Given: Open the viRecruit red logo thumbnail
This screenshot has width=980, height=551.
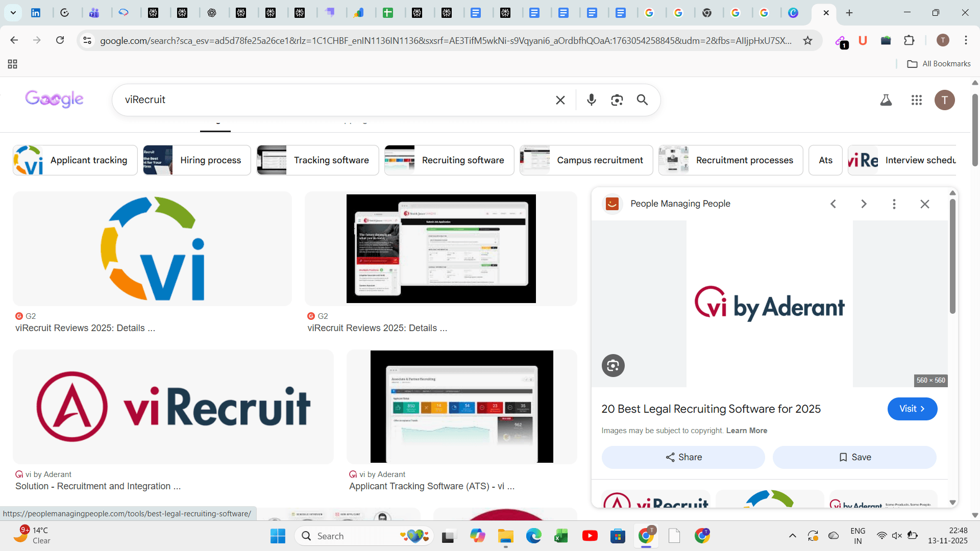Looking at the screenshot, I should 173,407.
